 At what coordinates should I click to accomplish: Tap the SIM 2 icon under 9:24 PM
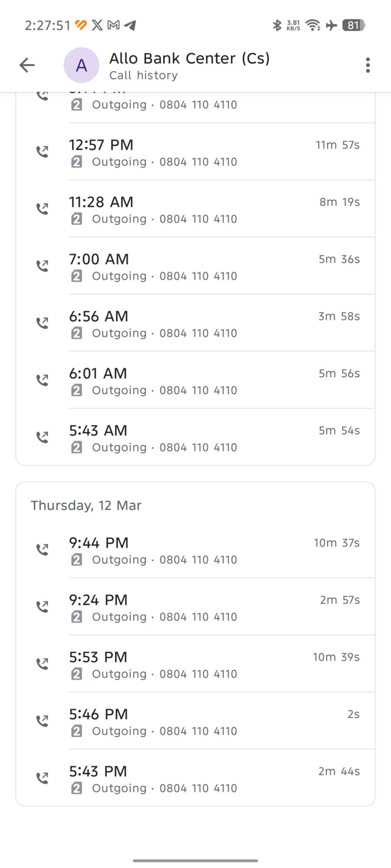click(76, 617)
